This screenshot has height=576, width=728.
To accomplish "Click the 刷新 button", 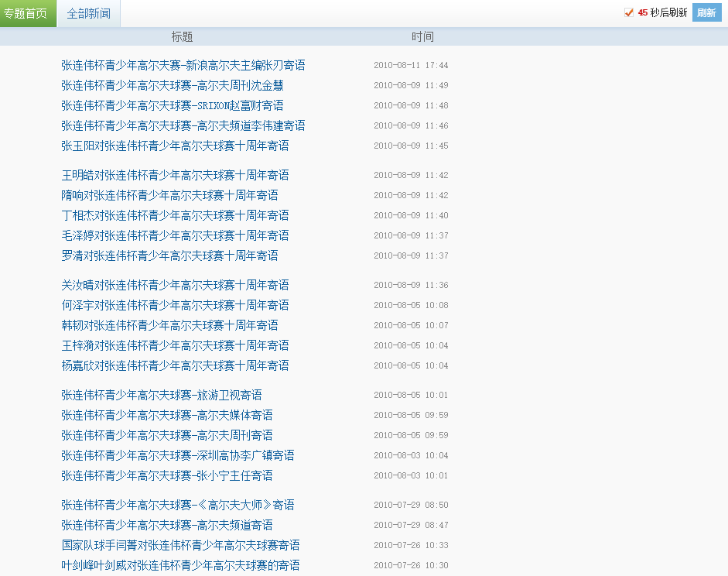I will point(706,12).
